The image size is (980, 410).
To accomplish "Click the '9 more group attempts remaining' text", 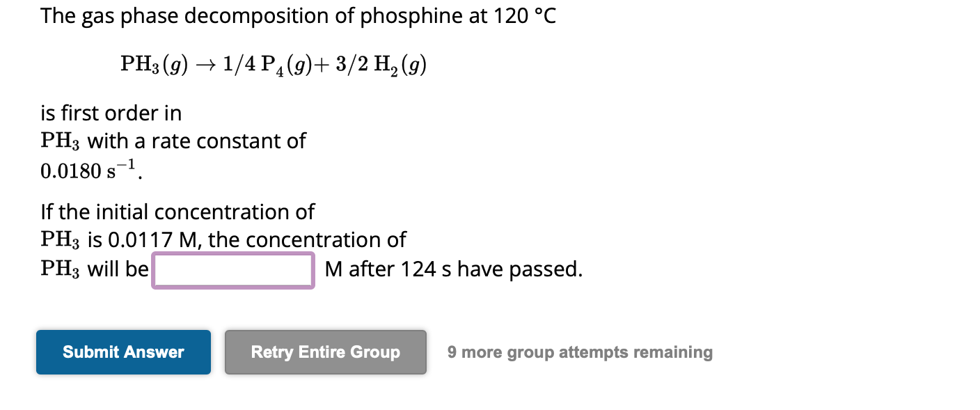I will (580, 352).
